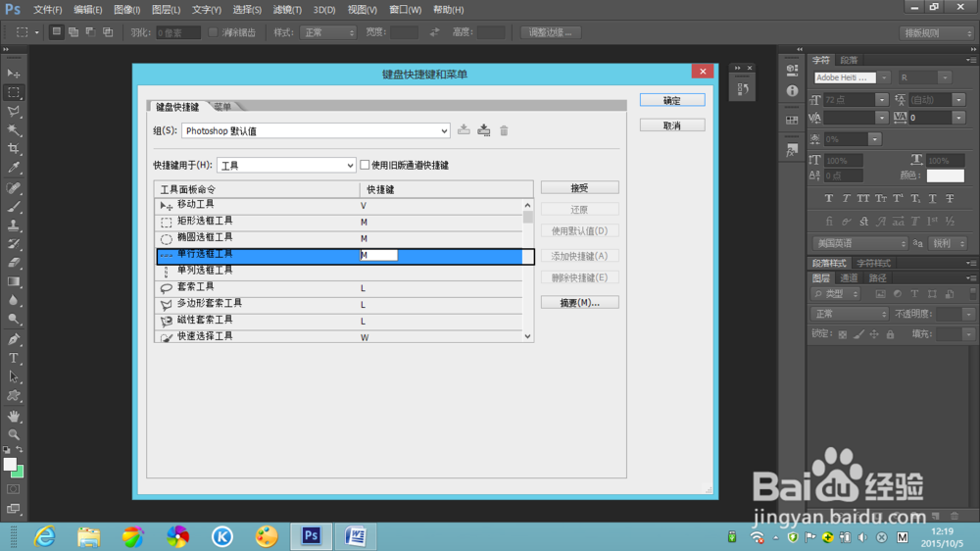Select the Magnetic Lasso tool row

pos(338,321)
